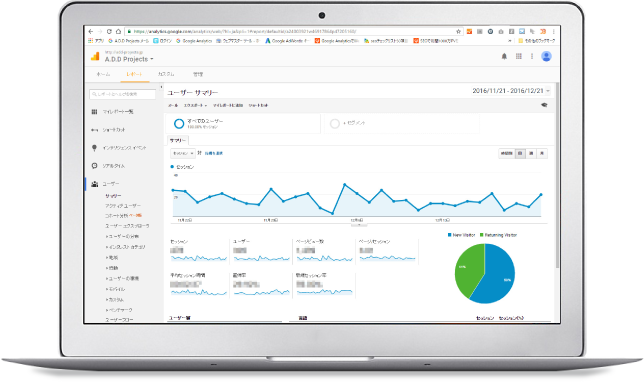Click the ショートカット toolbar button
Viewport: 644px width, 382px height.
pyautogui.click(x=258, y=106)
